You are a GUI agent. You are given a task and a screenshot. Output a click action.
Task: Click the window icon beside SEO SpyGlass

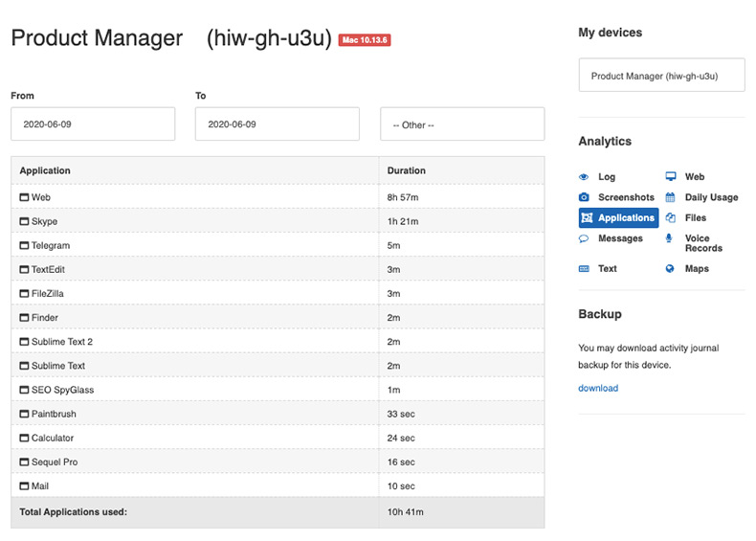[x=24, y=390]
